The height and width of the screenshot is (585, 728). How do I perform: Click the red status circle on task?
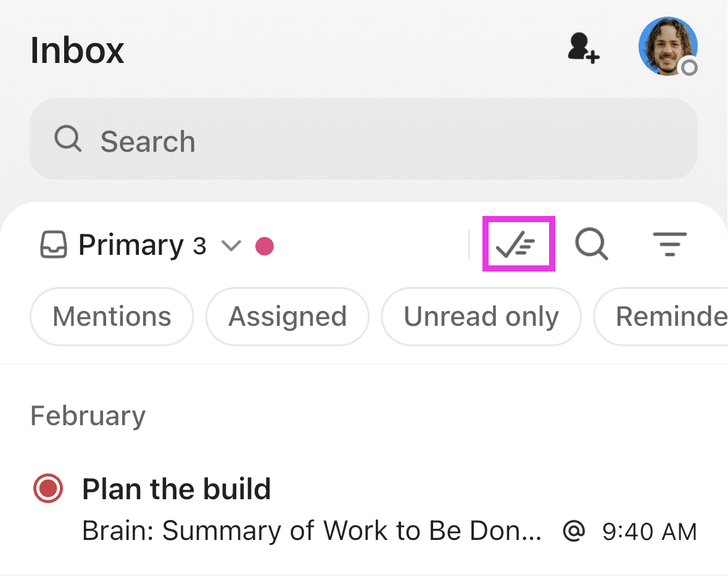(x=48, y=489)
